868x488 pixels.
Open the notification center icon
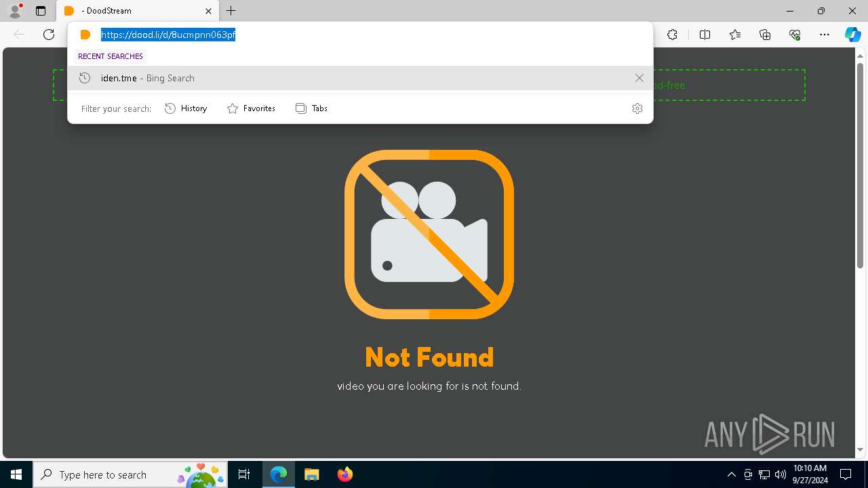tap(846, 474)
